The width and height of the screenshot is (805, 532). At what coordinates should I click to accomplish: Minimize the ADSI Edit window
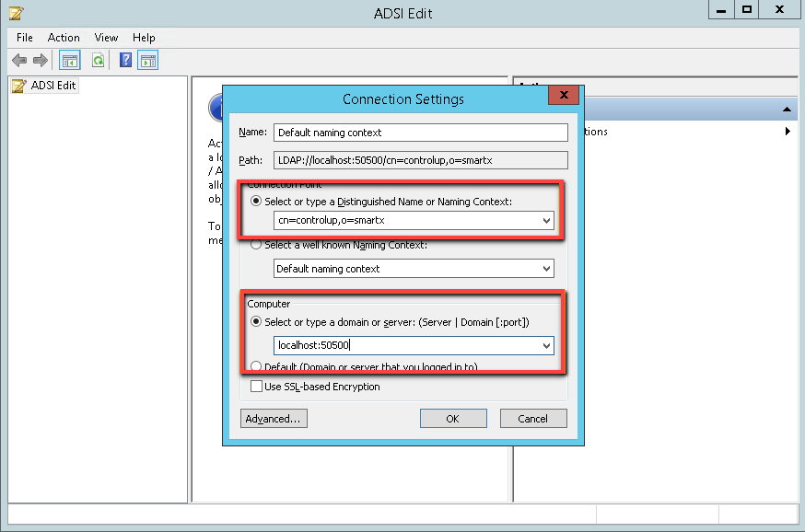[x=721, y=10]
